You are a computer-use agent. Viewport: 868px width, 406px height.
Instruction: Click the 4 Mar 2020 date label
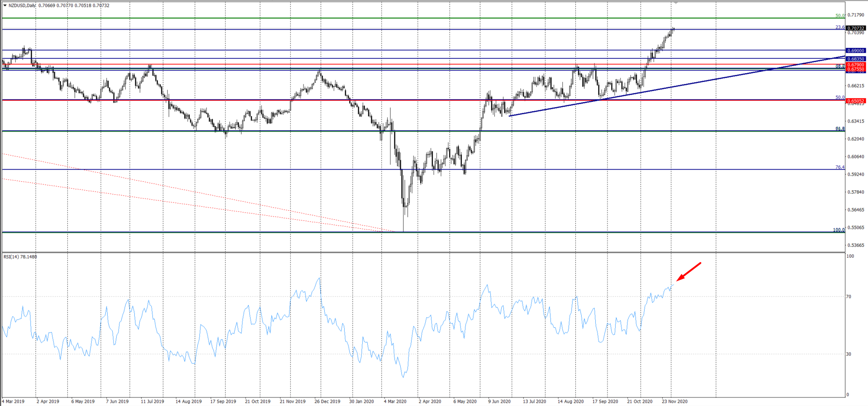(395, 401)
